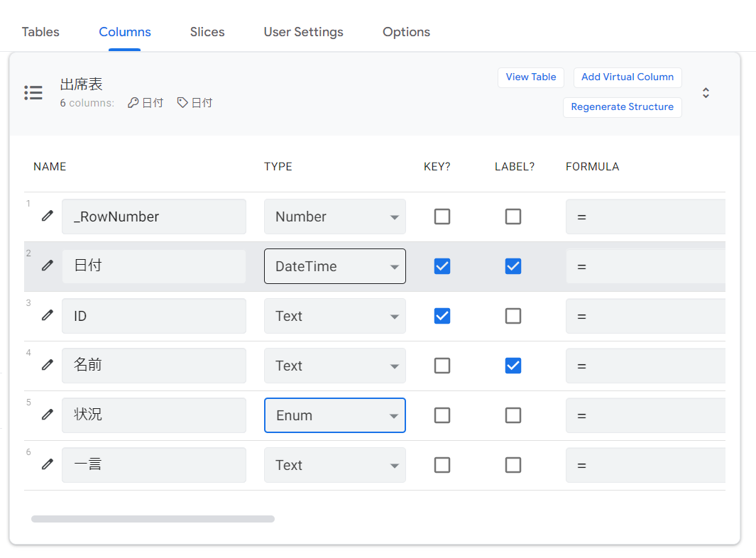Viewport: 756px width, 558px height.
Task: Open the ID column editor pencil
Action: [48, 315]
